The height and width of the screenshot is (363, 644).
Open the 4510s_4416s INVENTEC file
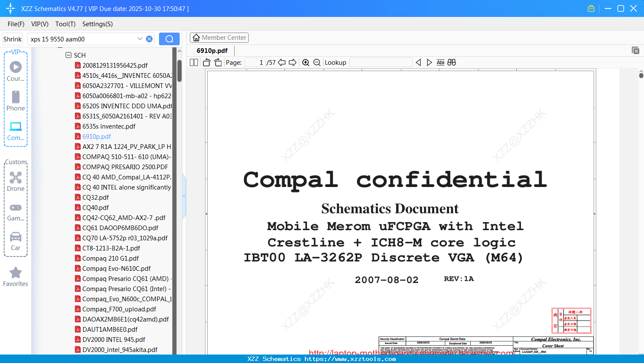(x=123, y=75)
